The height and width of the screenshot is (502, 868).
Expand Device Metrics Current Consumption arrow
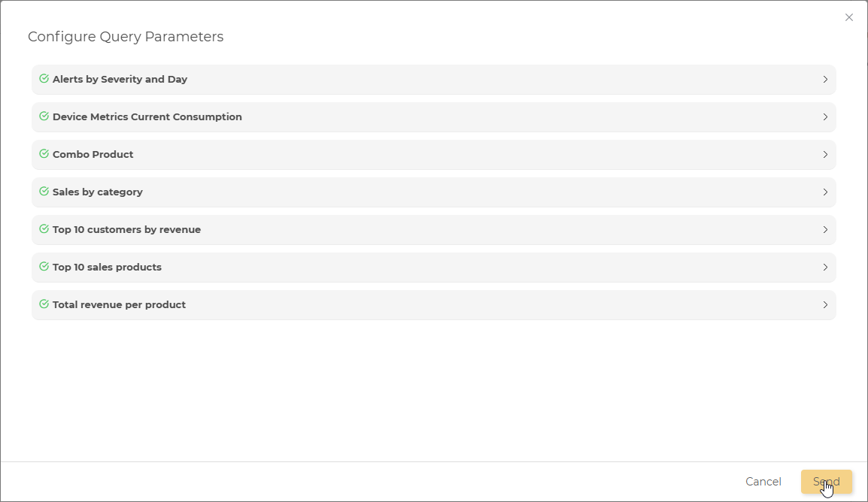[x=825, y=117]
